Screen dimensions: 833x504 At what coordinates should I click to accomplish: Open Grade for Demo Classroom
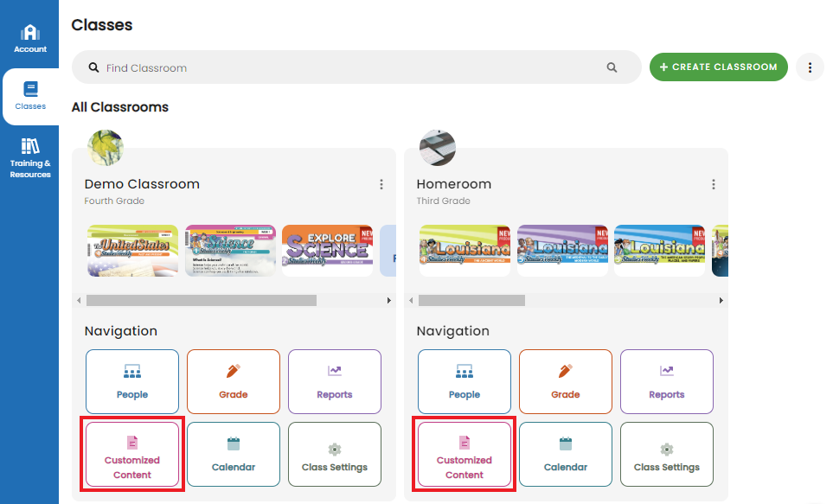tap(233, 381)
